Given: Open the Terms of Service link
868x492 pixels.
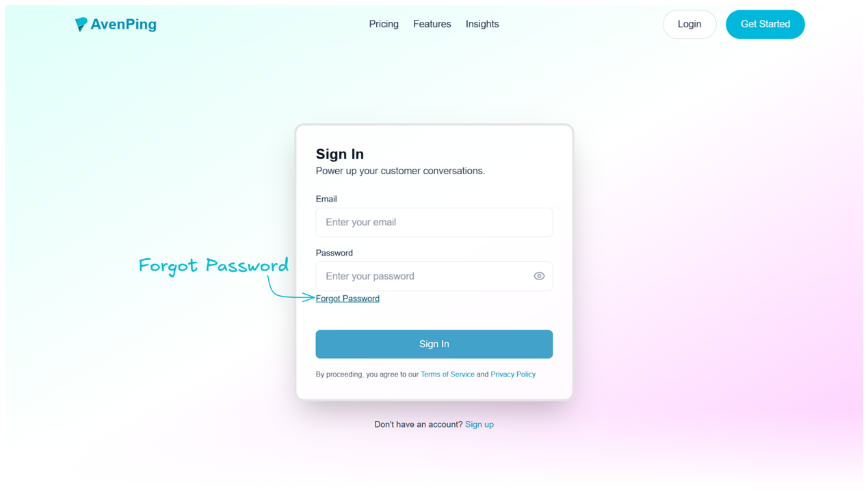Looking at the screenshot, I should (x=447, y=374).
